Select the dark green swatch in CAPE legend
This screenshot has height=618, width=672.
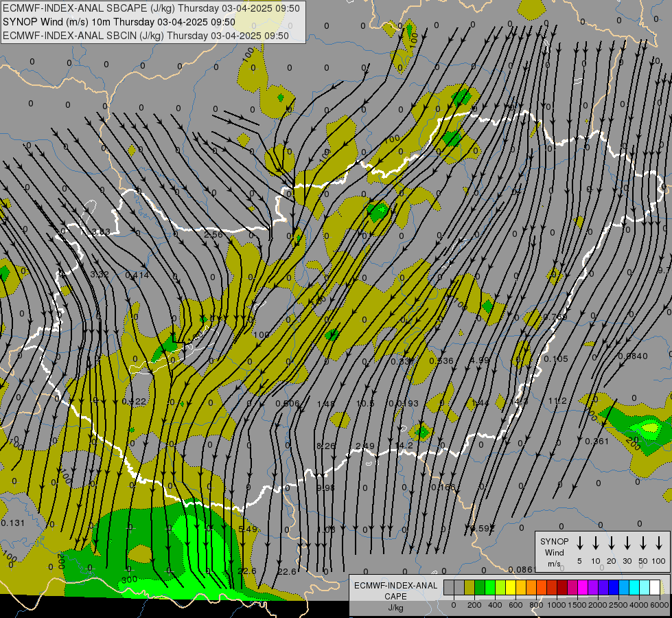[480, 587]
